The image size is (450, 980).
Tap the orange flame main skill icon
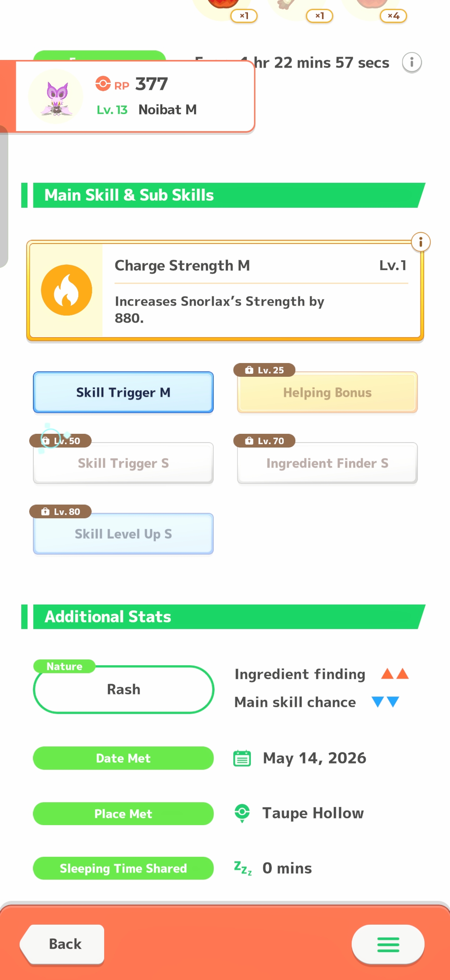67,290
